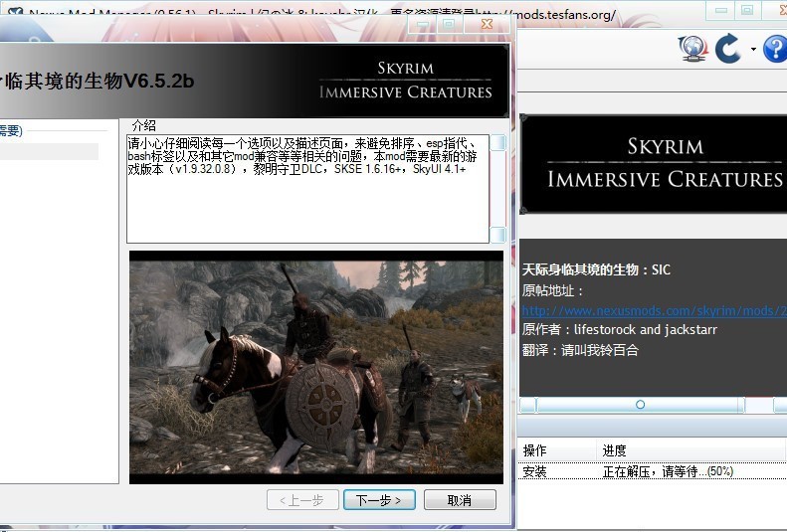
Task: Click the 介绍 text box scrollbar's up arrow
Action: pos(497,142)
